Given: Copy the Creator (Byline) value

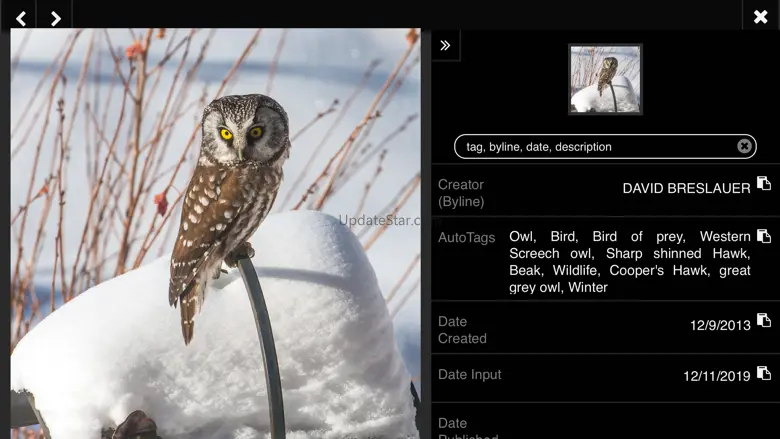Looking at the screenshot, I should click(x=764, y=183).
